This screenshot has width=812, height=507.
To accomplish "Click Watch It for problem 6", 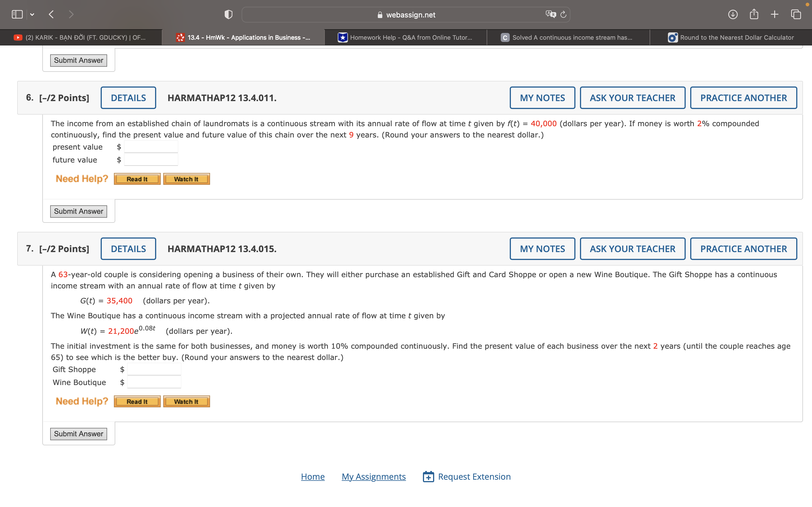I will click(x=186, y=179).
